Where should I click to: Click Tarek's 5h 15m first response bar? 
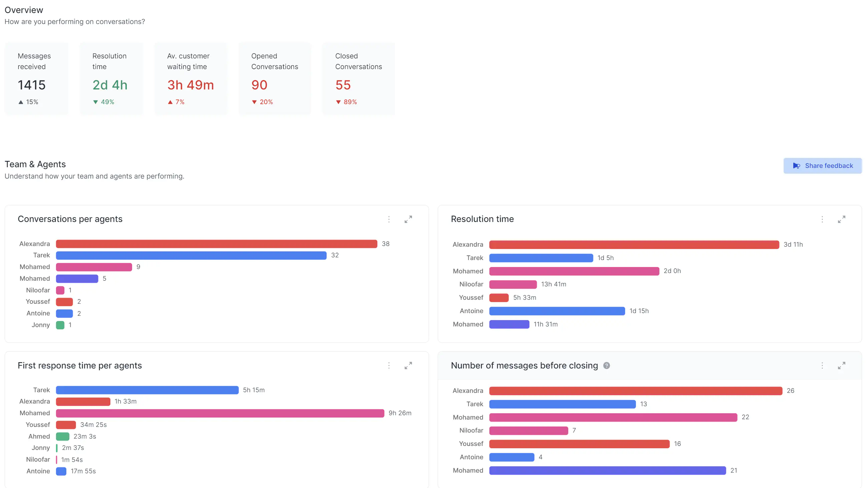point(147,390)
